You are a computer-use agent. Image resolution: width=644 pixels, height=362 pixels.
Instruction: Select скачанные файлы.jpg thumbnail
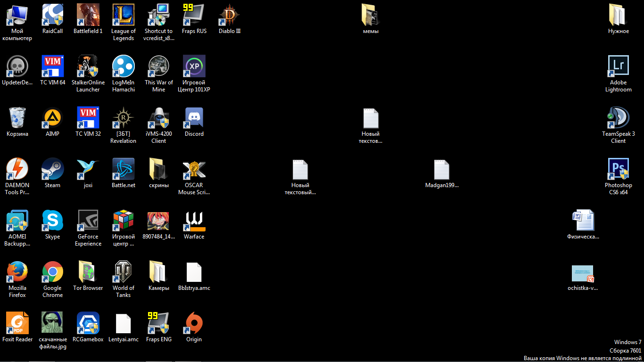coord(52,323)
